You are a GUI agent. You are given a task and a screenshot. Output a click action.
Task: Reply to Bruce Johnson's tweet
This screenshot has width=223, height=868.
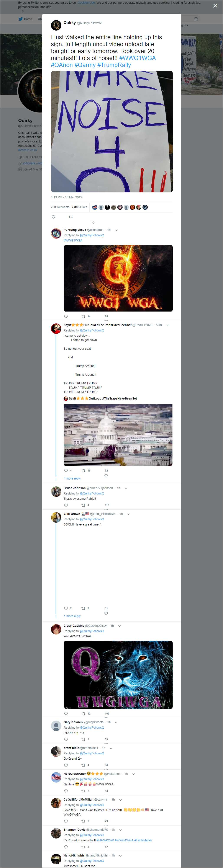click(66, 505)
